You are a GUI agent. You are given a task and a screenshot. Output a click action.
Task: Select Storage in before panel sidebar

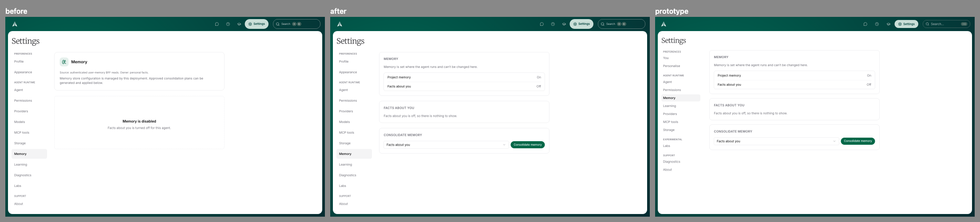pyautogui.click(x=29, y=143)
